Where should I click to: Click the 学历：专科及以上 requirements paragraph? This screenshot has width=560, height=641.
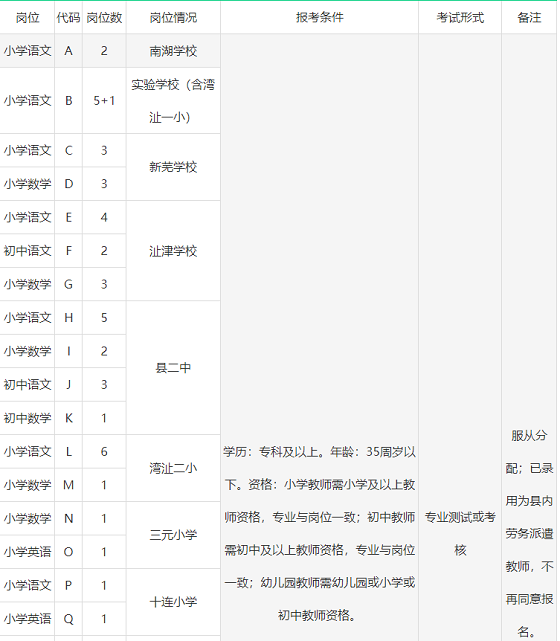(x=319, y=533)
